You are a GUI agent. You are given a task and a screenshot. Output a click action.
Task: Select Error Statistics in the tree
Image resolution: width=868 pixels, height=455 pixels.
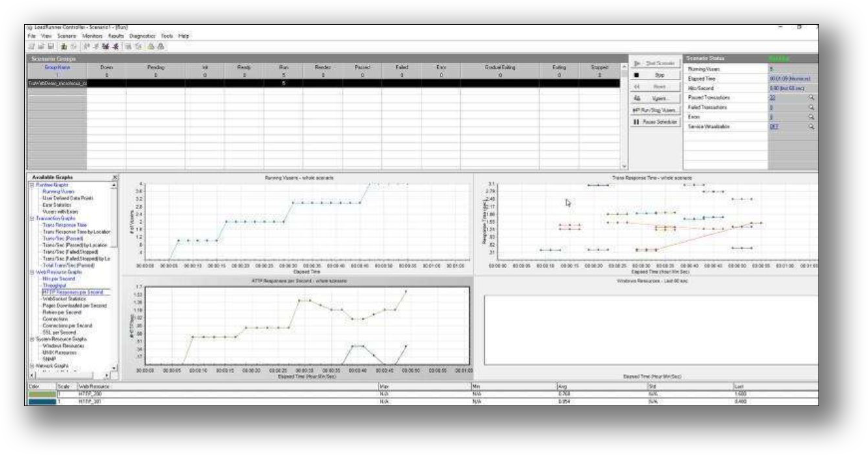(x=57, y=205)
